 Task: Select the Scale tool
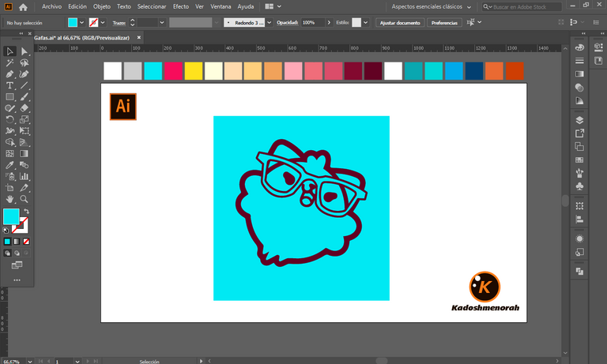[x=24, y=119]
